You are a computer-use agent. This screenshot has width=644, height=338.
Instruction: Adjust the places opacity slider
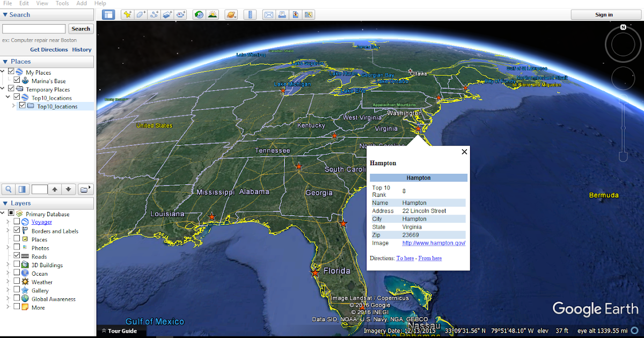(21, 189)
